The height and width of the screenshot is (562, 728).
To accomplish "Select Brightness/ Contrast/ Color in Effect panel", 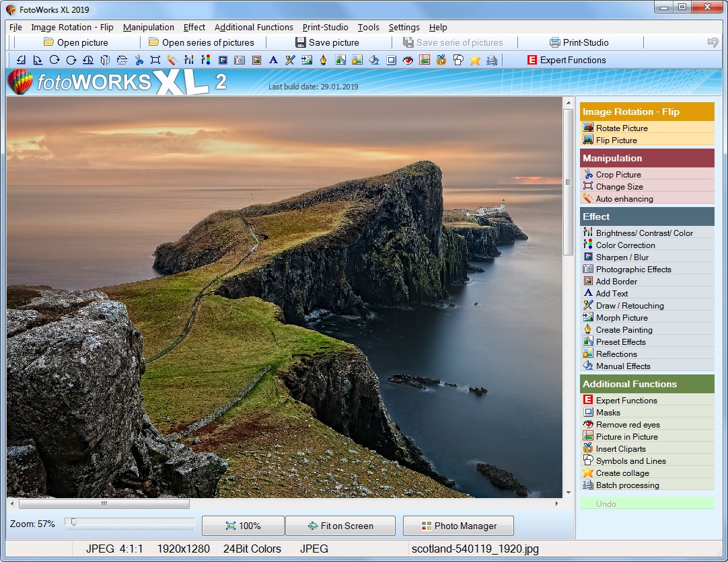I will (636, 233).
